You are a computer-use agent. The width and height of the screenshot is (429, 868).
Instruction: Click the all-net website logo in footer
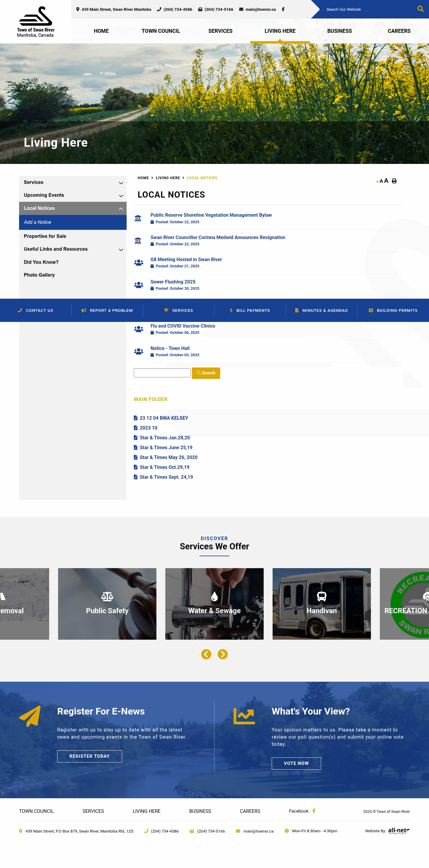(x=399, y=831)
